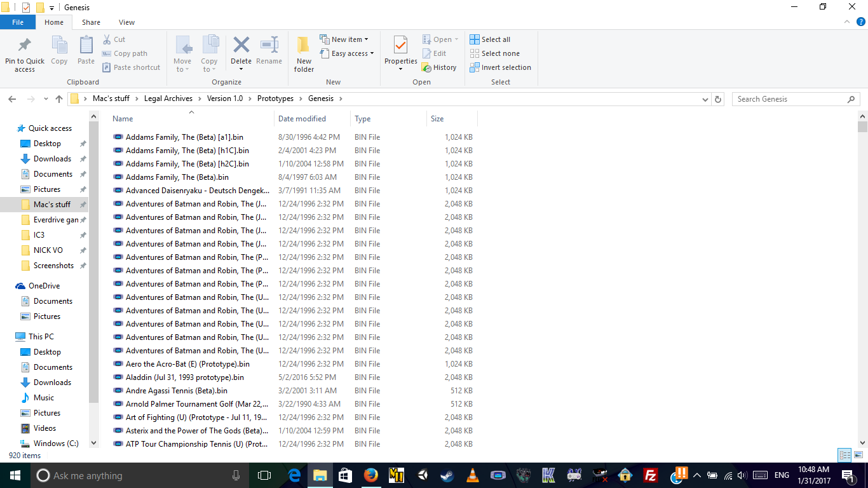Select OneDrive in navigation pane

(x=44, y=286)
